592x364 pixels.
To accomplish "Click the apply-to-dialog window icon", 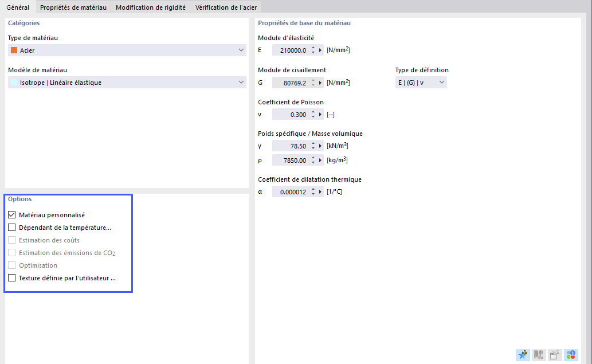I will 554,355.
